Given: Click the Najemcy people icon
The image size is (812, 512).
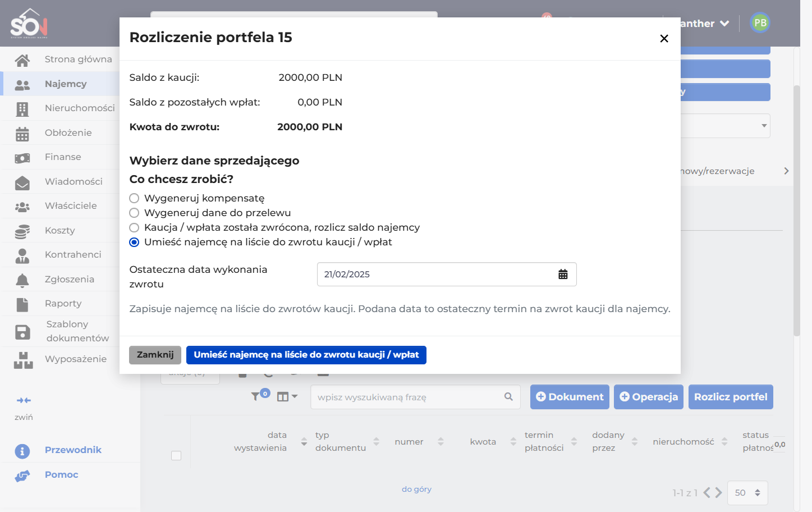Looking at the screenshot, I should point(22,84).
